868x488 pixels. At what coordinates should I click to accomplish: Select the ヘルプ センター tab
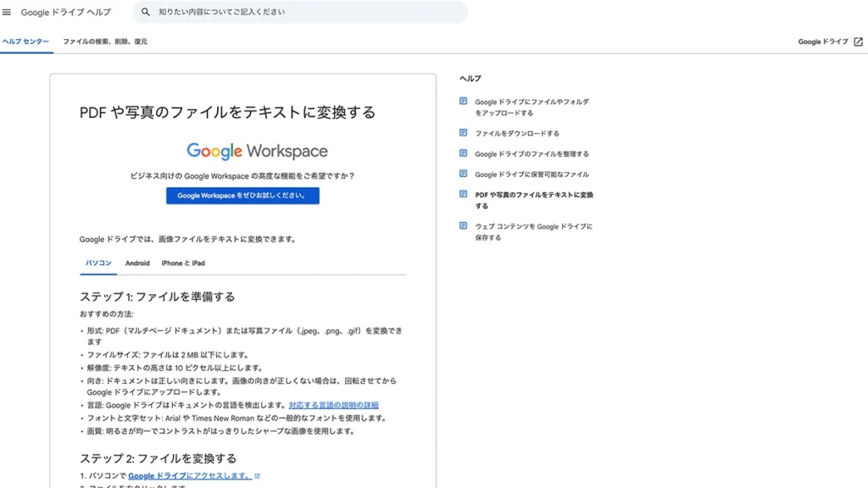25,42
